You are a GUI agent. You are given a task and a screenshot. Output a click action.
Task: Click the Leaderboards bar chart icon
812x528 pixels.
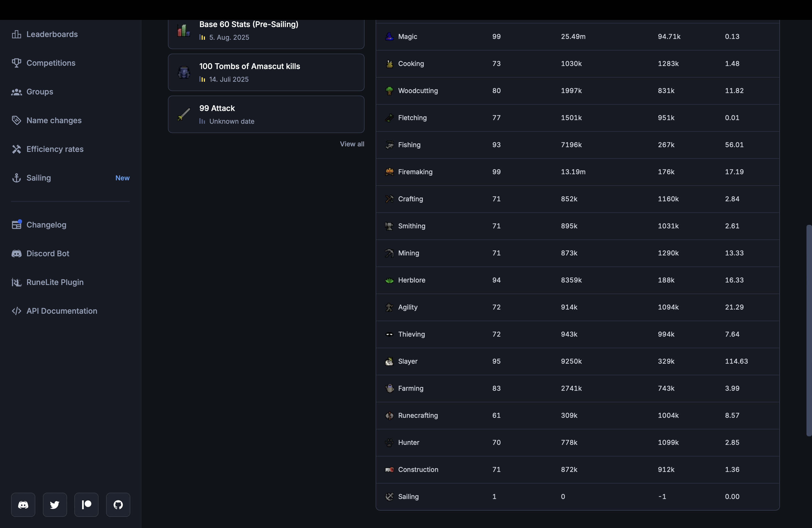pos(16,34)
